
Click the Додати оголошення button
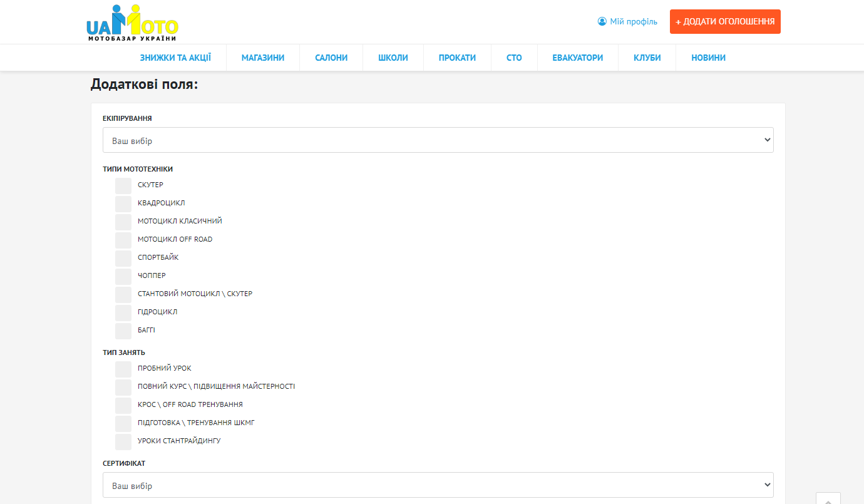725,21
